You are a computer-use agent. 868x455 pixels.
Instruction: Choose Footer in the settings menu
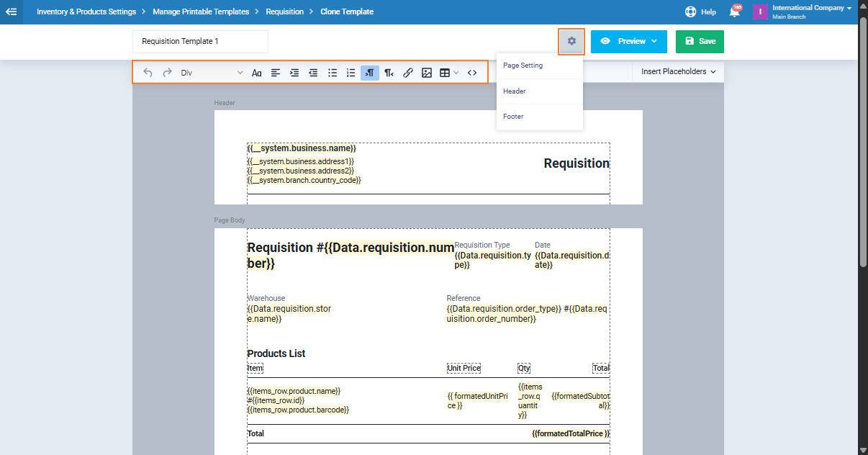tap(513, 117)
